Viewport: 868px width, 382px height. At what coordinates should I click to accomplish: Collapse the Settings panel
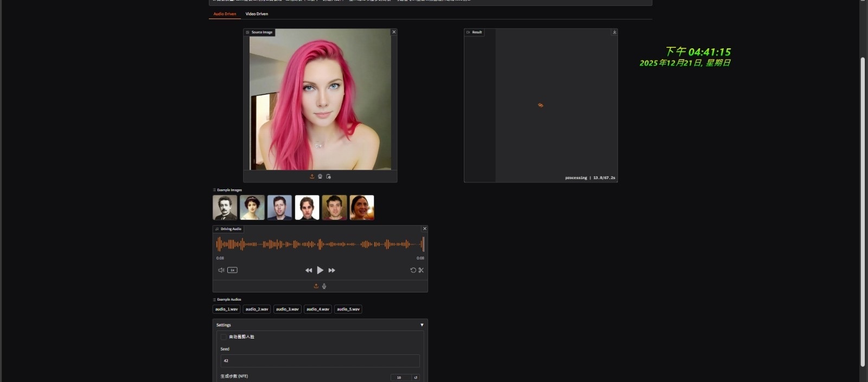[x=422, y=325]
